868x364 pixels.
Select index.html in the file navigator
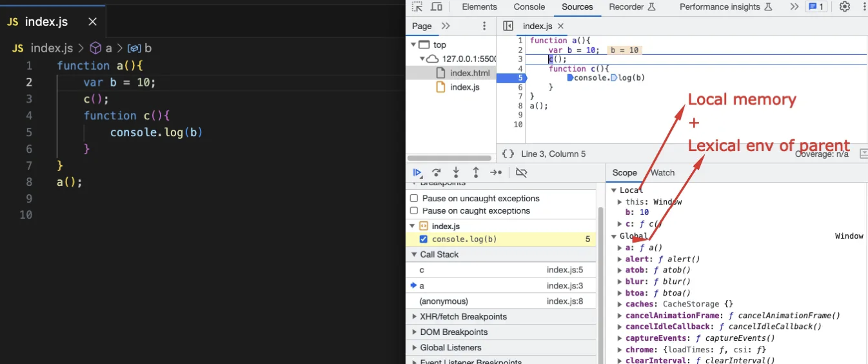click(469, 73)
